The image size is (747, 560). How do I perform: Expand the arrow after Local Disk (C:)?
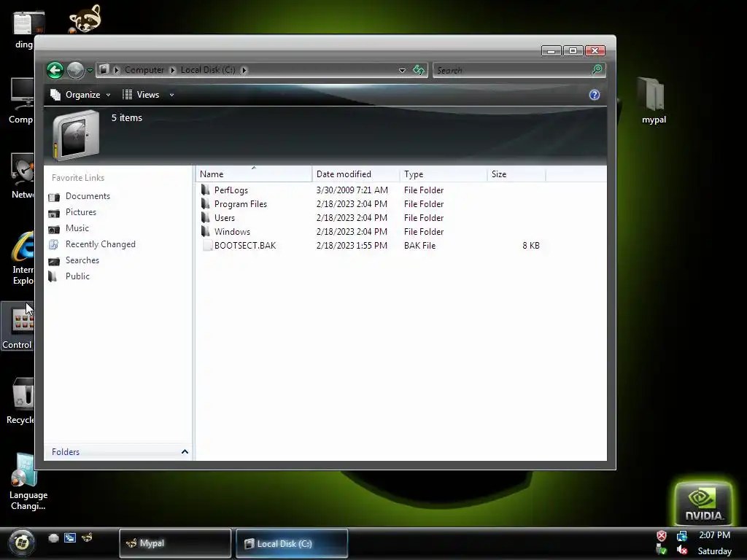tap(244, 70)
